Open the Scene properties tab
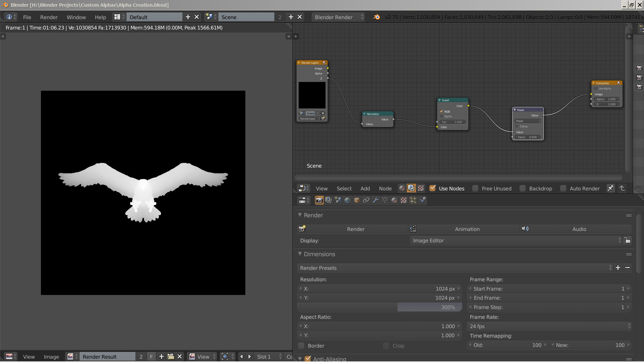This screenshot has width=644, height=362. click(338, 200)
